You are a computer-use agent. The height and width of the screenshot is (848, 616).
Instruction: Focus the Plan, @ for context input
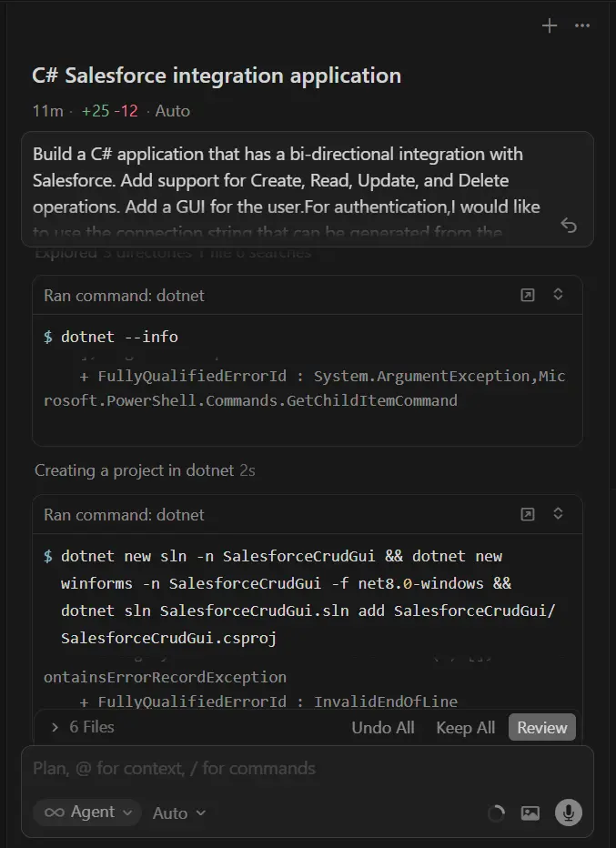pyautogui.click(x=273, y=769)
